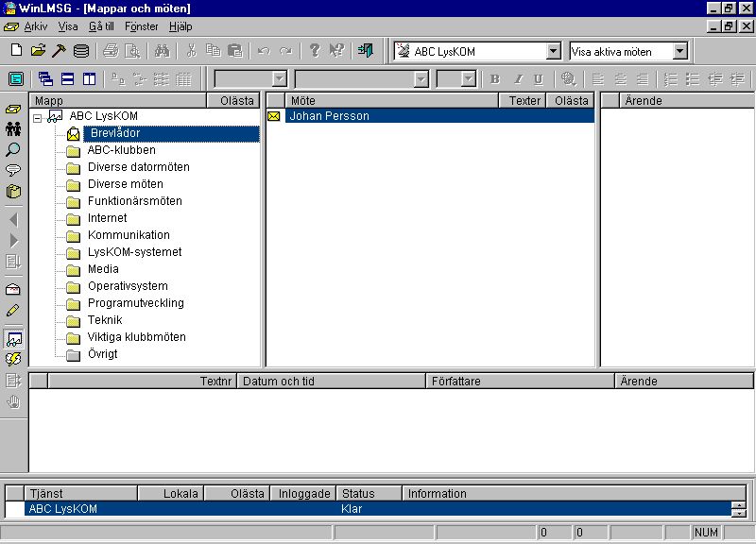Open the Internet folder in the tree
756x544 pixels.
click(x=107, y=218)
